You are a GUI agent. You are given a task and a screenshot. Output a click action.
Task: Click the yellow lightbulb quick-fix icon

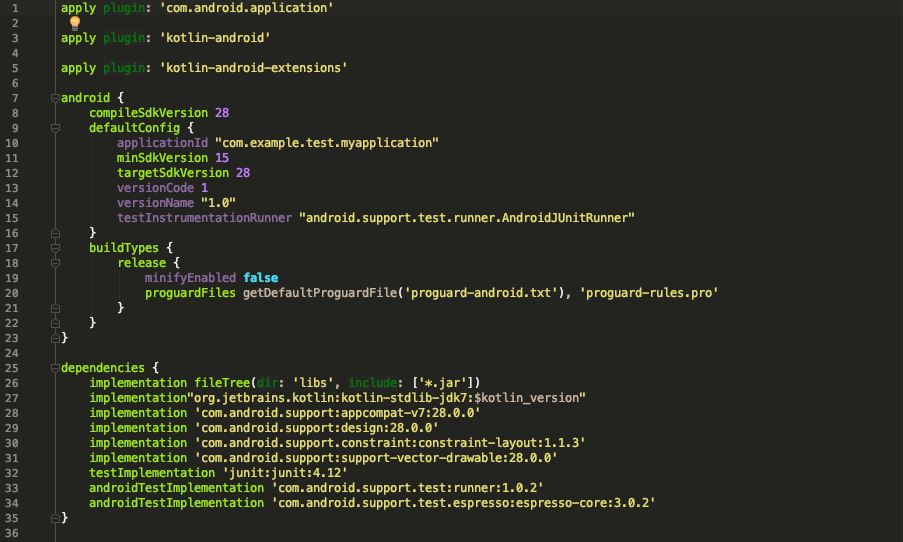point(75,23)
